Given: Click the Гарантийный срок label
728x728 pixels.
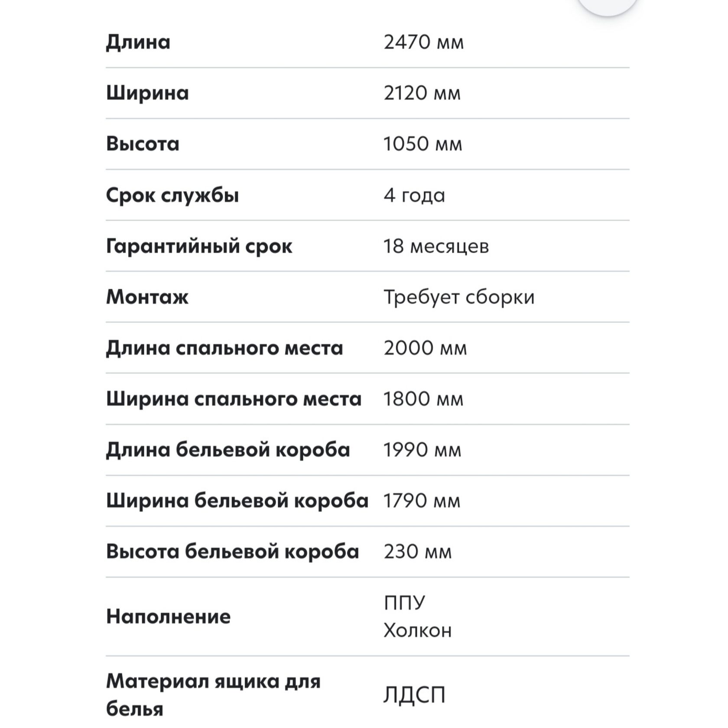Looking at the screenshot, I should [199, 246].
